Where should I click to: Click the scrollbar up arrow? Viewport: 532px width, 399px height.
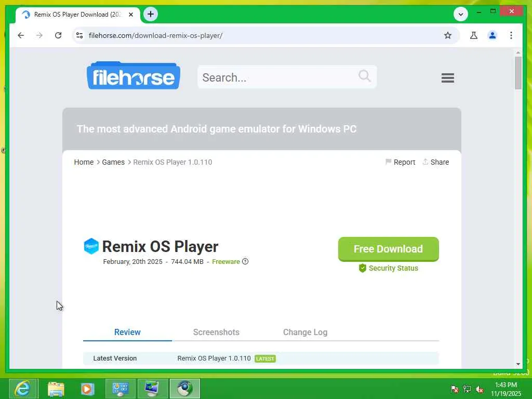coord(518,52)
